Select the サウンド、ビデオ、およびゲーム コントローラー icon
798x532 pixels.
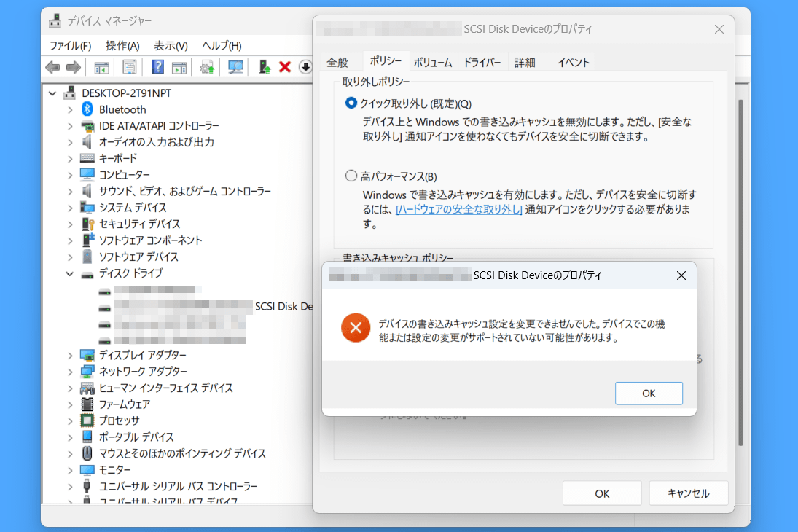pos(87,191)
